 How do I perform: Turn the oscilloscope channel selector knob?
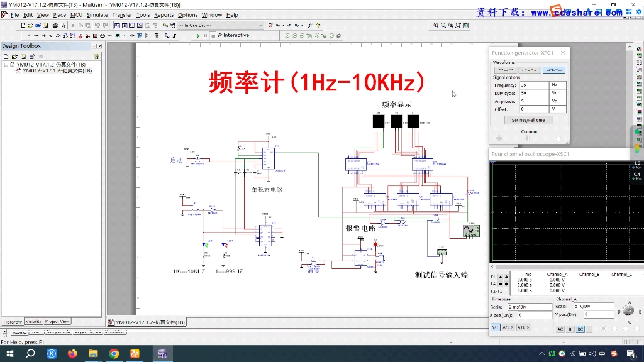click(x=628, y=310)
